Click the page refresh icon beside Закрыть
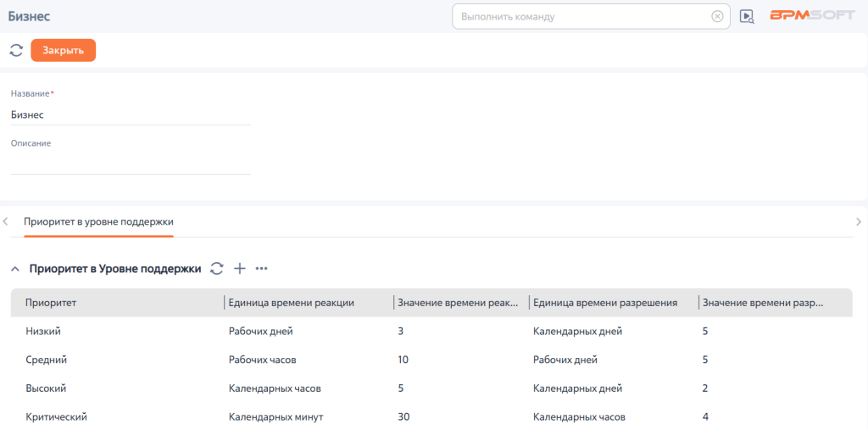The image size is (868, 430). (x=16, y=50)
